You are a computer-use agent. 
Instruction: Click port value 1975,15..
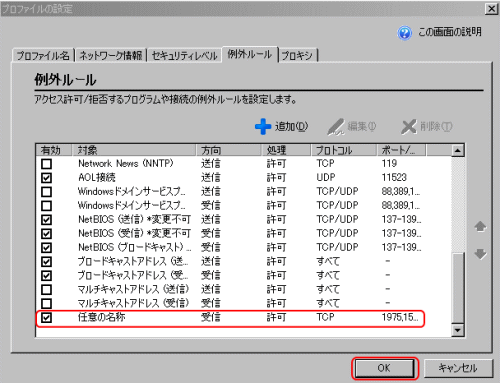click(400, 317)
